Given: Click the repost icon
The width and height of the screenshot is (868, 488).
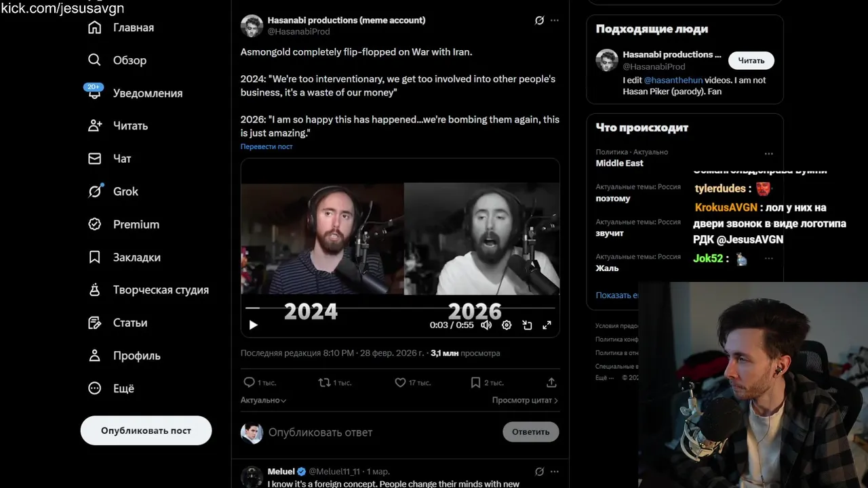Looking at the screenshot, I should pyautogui.click(x=324, y=383).
